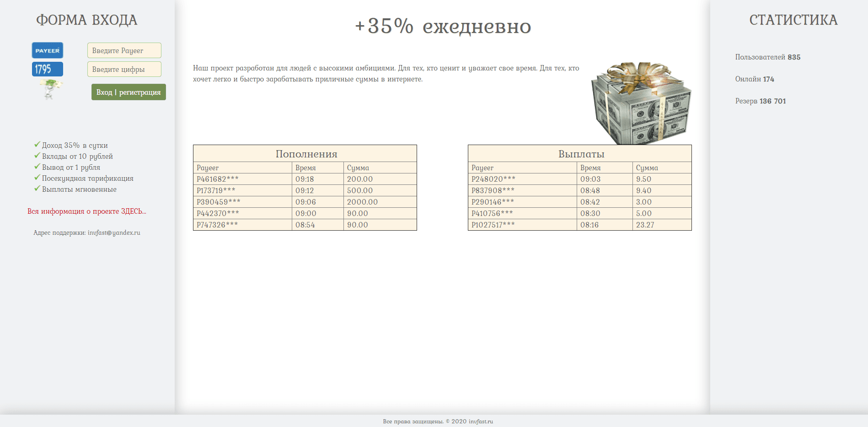This screenshot has width=868, height=427.
Task: Click the checkmark beside Выплаты мгновенные
Action: point(37,189)
